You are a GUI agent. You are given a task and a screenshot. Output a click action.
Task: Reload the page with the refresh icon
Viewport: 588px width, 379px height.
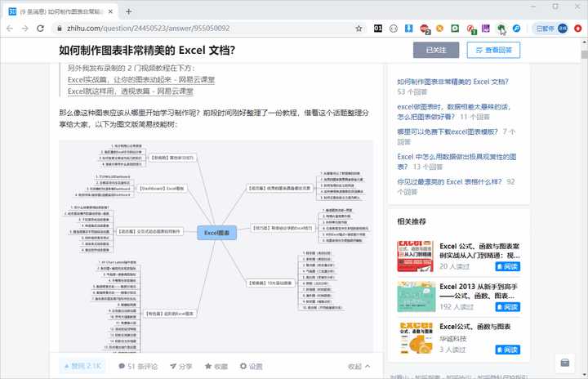click(41, 29)
